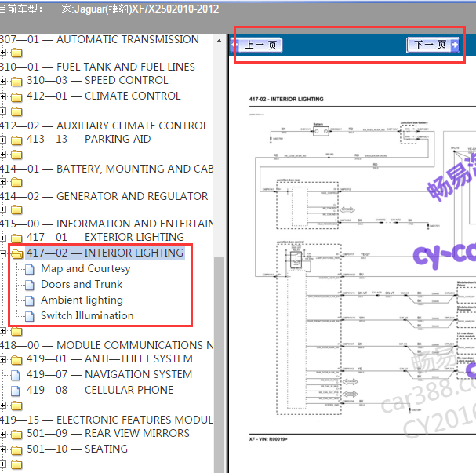
Task: Click the document icon beside Doors and Trunk
Action: pos(30,285)
